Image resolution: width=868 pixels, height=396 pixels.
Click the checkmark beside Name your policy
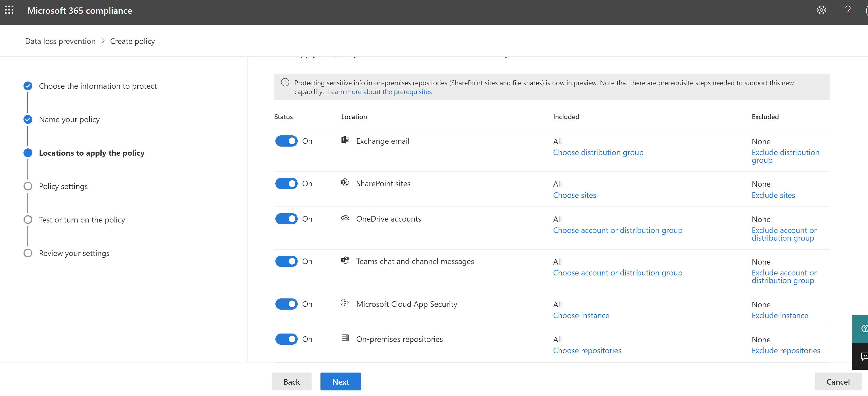point(28,120)
